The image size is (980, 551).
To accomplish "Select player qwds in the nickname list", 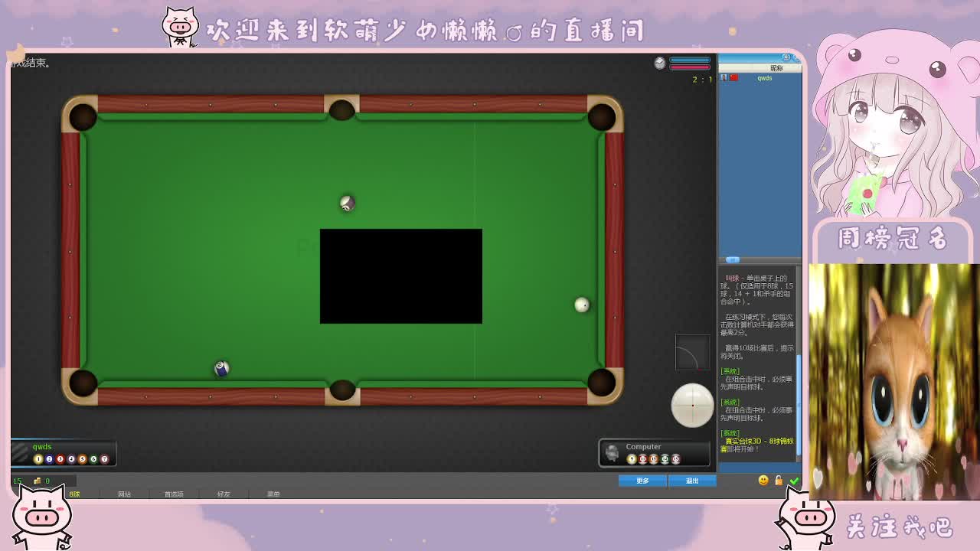I will [765, 78].
